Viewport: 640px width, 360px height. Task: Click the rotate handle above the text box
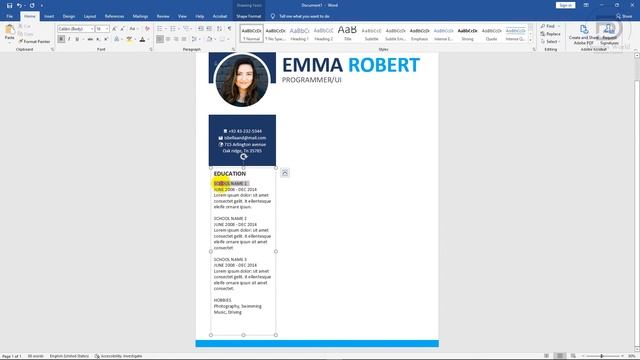(x=244, y=156)
